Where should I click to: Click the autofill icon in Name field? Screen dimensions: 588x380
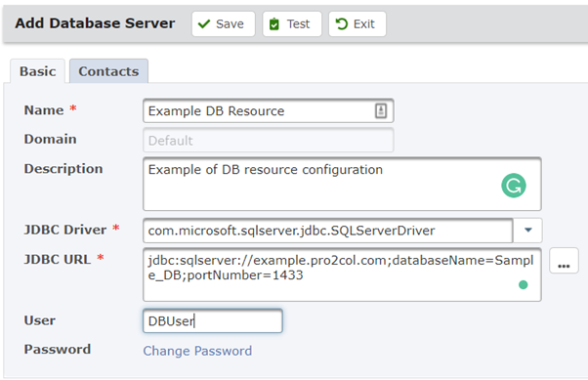click(381, 111)
